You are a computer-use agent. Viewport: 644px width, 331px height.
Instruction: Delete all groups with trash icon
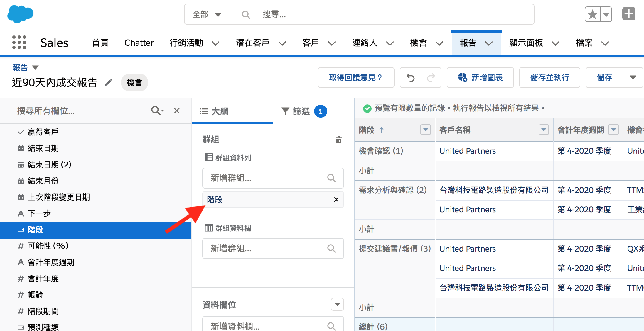[x=339, y=140]
